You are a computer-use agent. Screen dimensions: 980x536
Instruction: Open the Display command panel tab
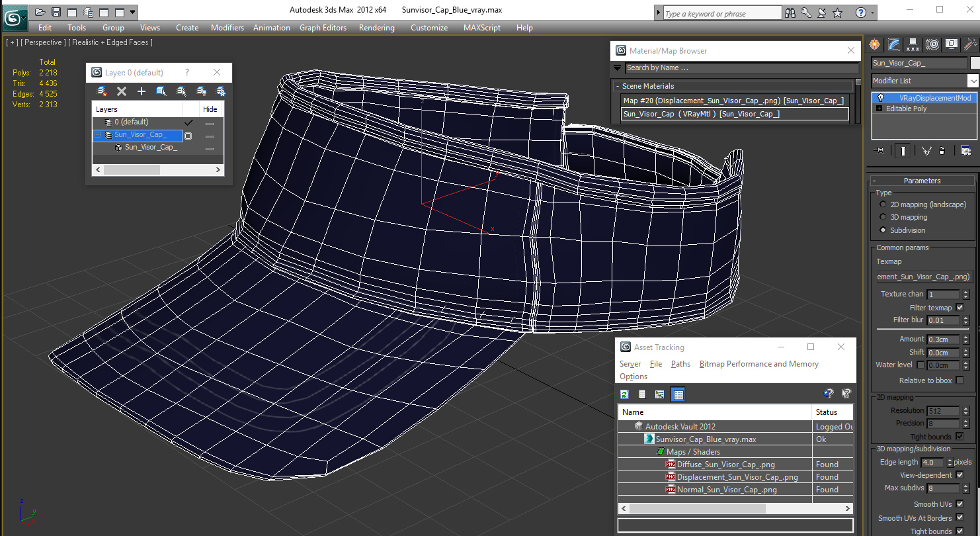pos(952,44)
